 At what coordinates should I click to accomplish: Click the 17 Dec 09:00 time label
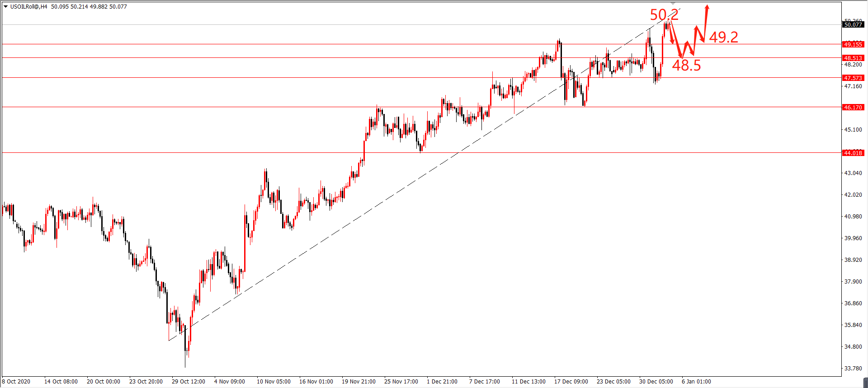pos(571,382)
